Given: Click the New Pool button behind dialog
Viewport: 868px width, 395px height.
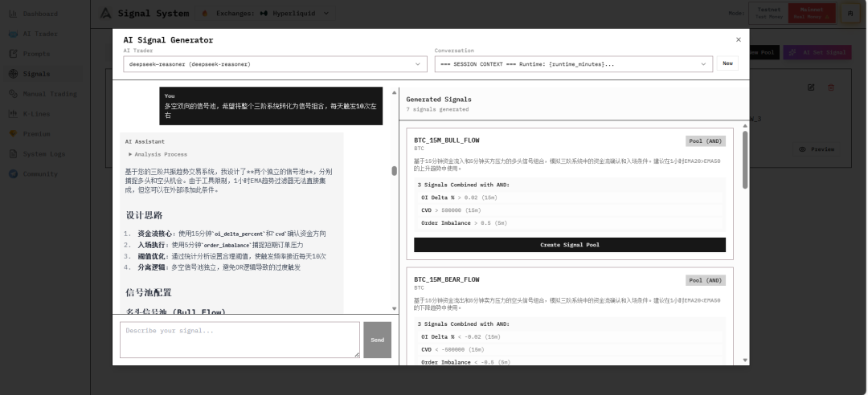Looking at the screenshot, I should (764, 52).
